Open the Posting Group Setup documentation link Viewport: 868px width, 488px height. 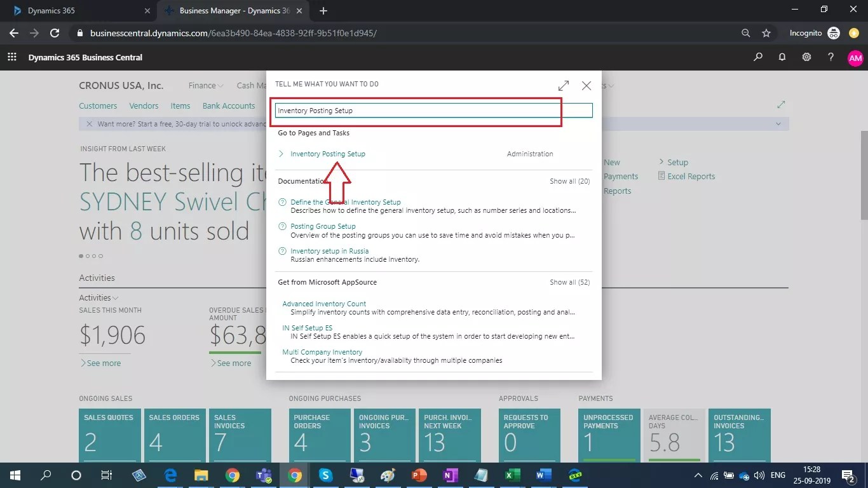[x=323, y=226]
